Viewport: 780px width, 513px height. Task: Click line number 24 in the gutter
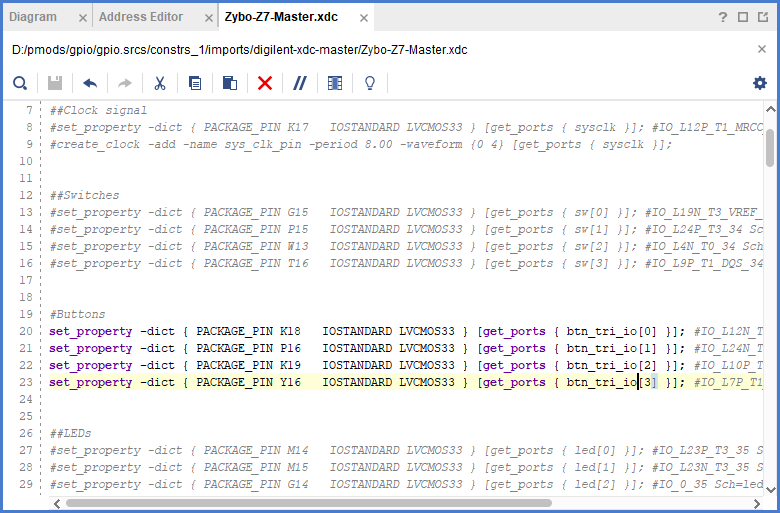26,399
